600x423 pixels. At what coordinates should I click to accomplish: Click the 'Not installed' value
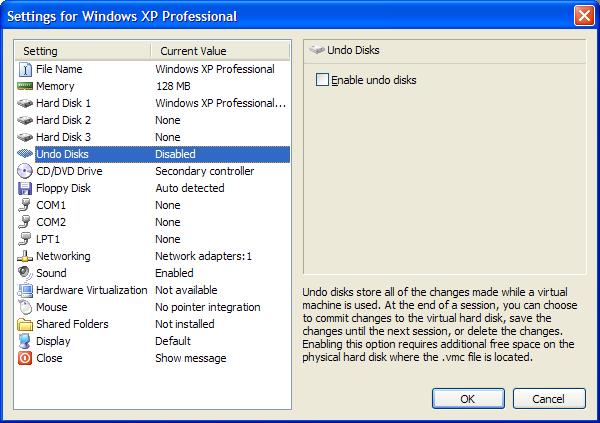point(185,324)
